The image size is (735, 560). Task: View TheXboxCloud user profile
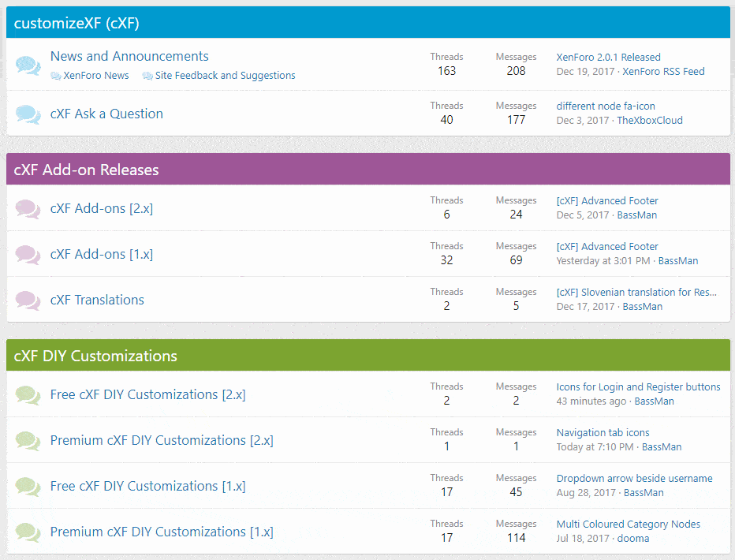[x=649, y=120]
